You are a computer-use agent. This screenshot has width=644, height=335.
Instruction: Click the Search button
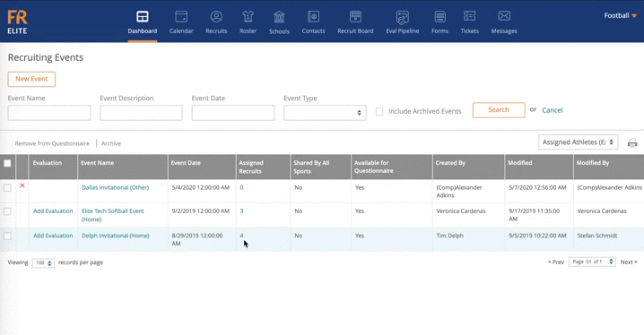tap(499, 110)
